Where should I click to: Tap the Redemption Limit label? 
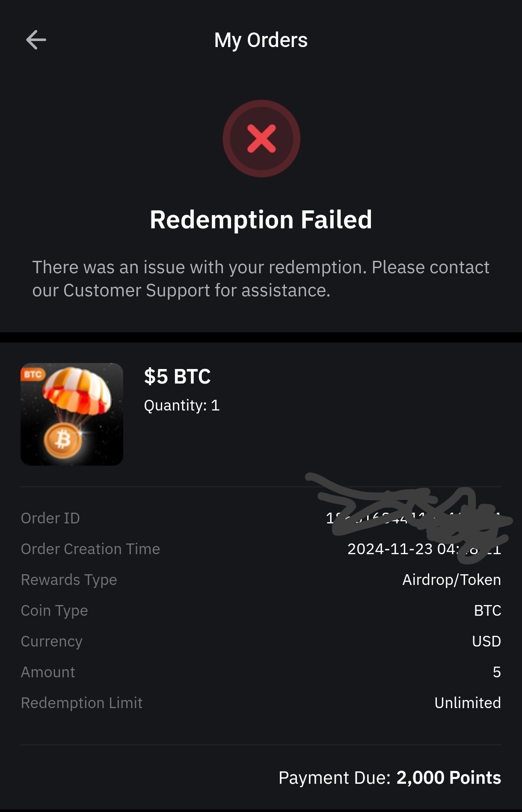[81, 703]
